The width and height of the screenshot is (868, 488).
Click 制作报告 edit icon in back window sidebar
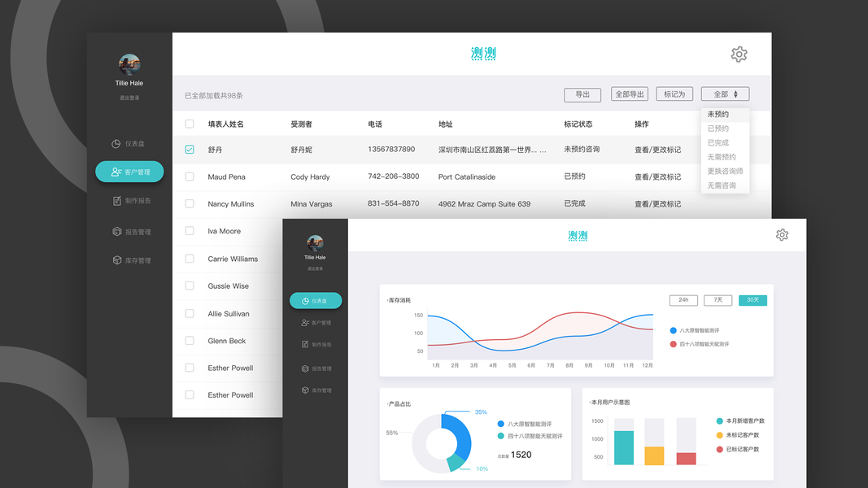coord(117,201)
